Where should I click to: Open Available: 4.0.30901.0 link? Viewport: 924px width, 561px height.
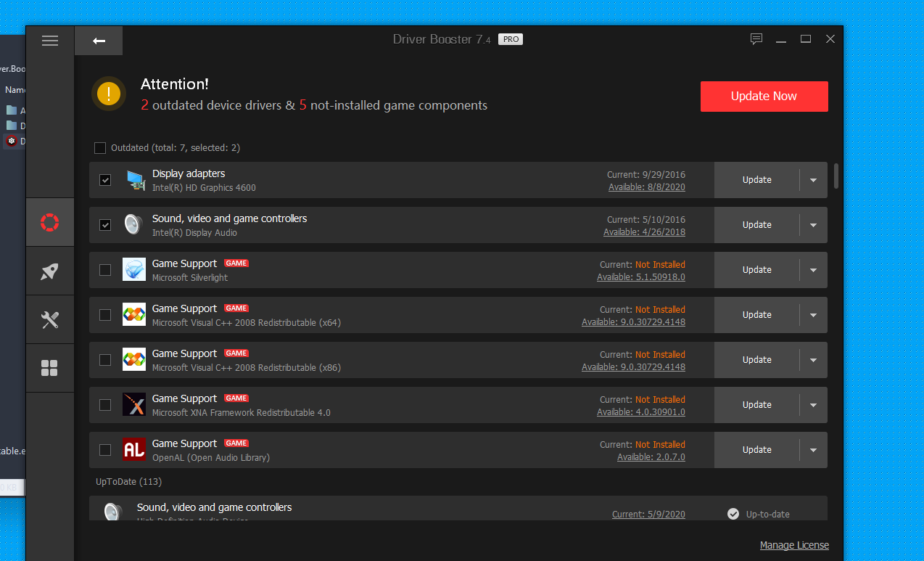pos(641,412)
